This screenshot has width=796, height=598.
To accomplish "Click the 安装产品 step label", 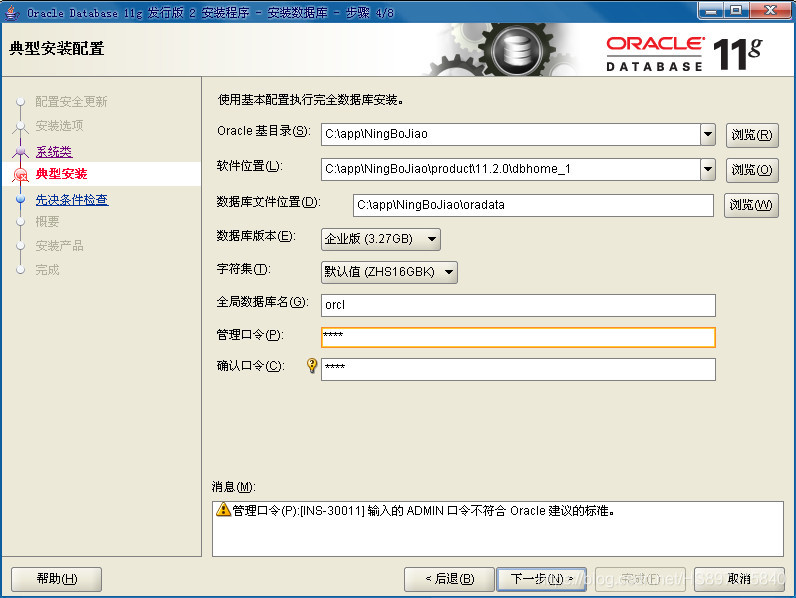I will (59, 246).
